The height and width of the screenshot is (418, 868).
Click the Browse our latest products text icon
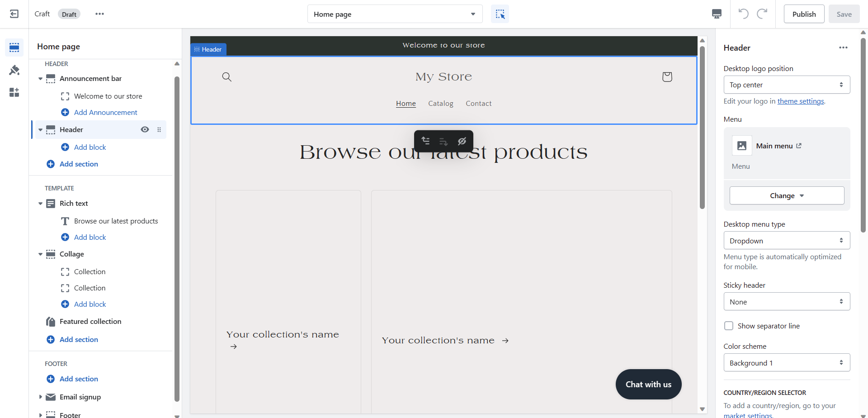(x=65, y=221)
